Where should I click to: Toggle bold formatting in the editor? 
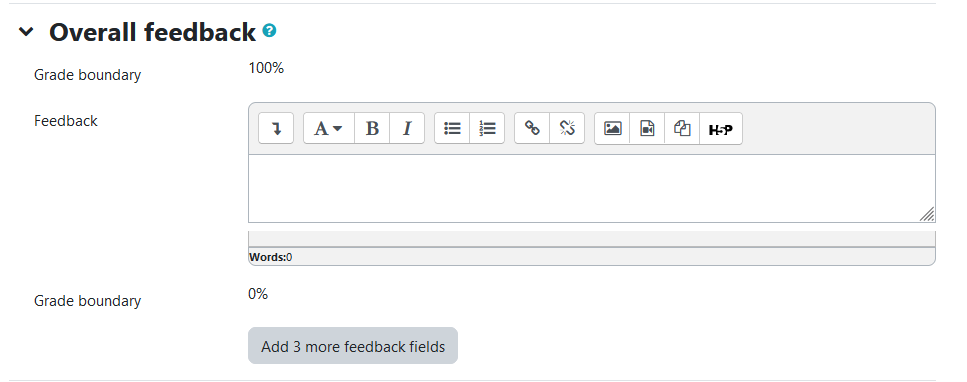(x=372, y=128)
